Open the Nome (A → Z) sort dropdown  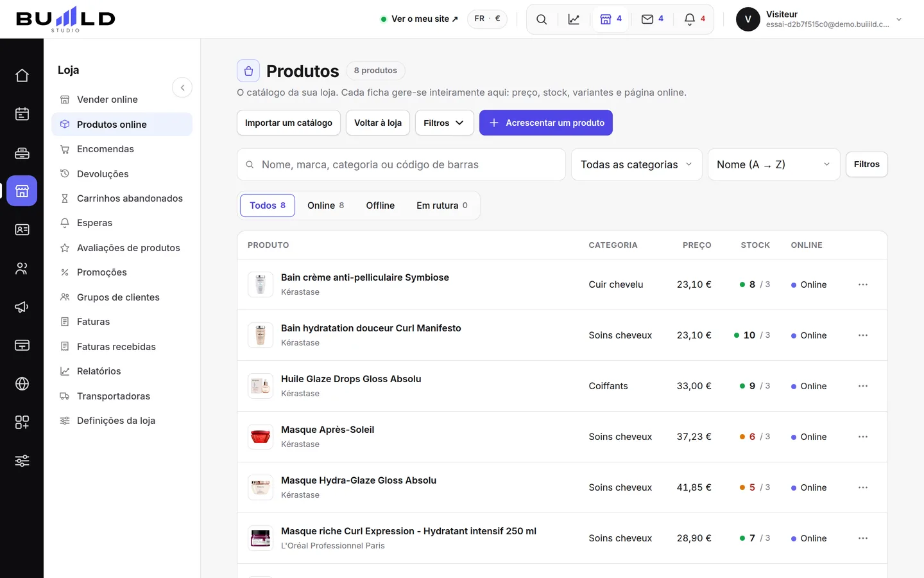[774, 164]
